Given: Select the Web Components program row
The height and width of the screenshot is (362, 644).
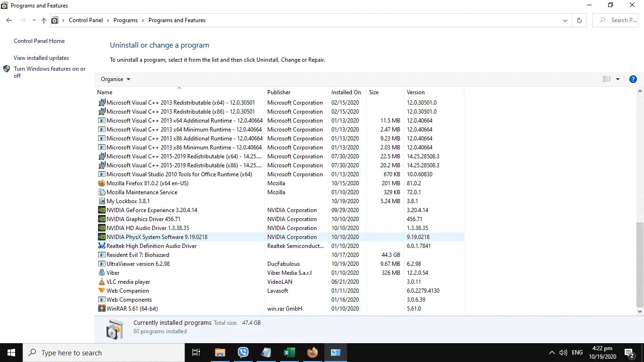Looking at the screenshot, I should point(281,300).
